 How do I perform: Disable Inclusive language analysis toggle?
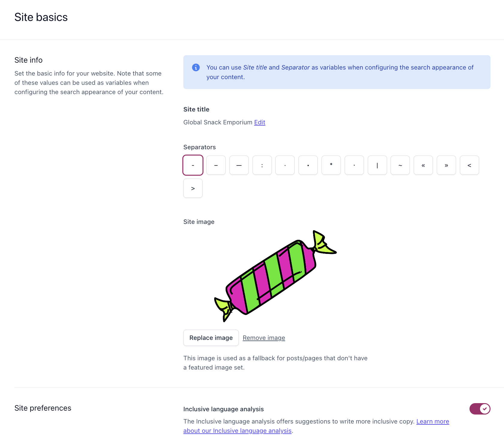[480, 409]
